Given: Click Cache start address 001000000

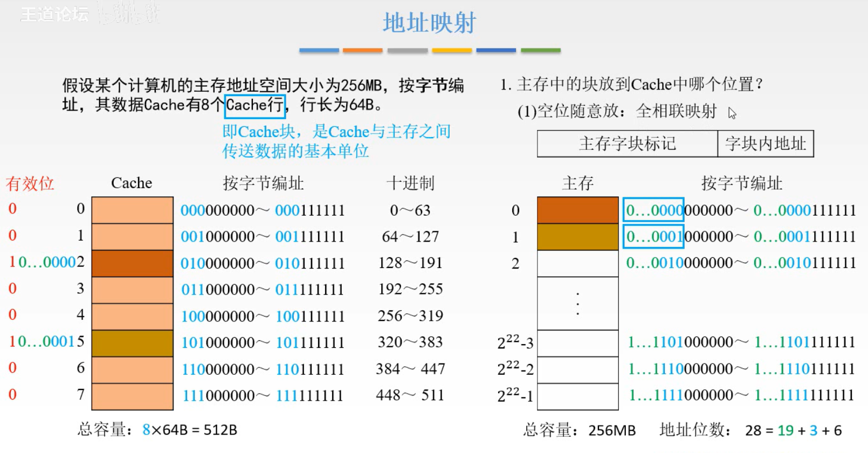Looking at the screenshot, I should [217, 237].
